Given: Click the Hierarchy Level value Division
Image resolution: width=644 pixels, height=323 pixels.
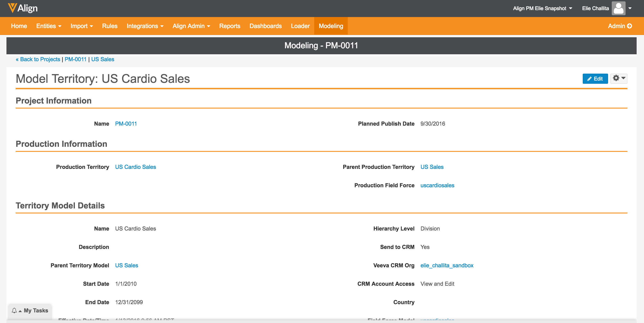Looking at the screenshot, I should pyautogui.click(x=430, y=229).
